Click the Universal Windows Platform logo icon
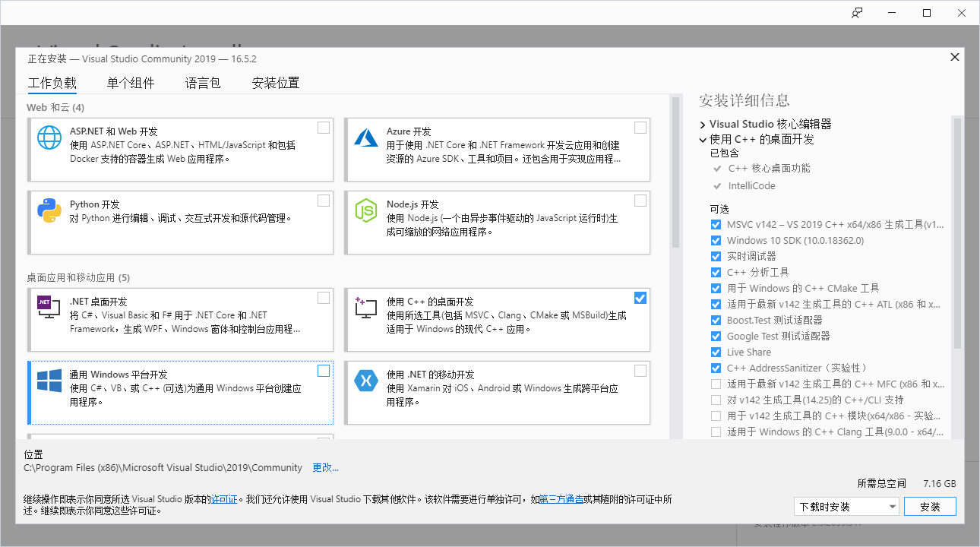The width and height of the screenshot is (980, 547). coord(49,381)
